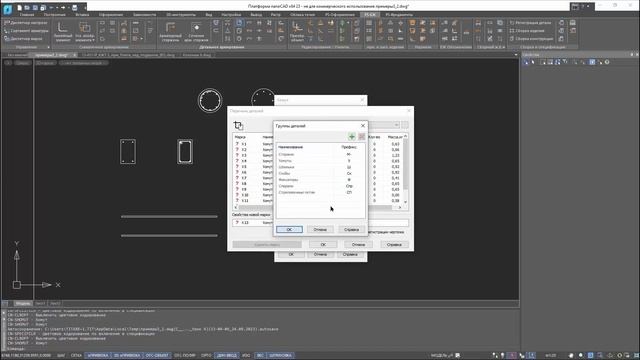Toggle 3D оПРИВЯЗКА in status bar

[x=127, y=356]
